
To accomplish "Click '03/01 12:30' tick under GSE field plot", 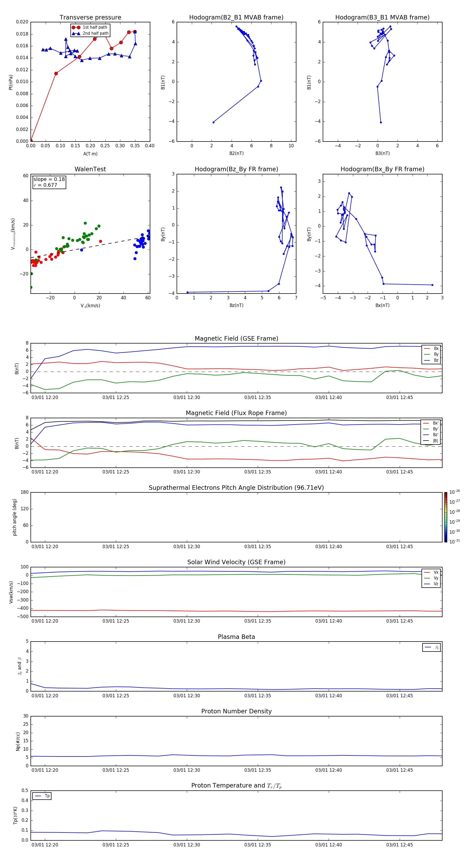I will tap(187, 398).
